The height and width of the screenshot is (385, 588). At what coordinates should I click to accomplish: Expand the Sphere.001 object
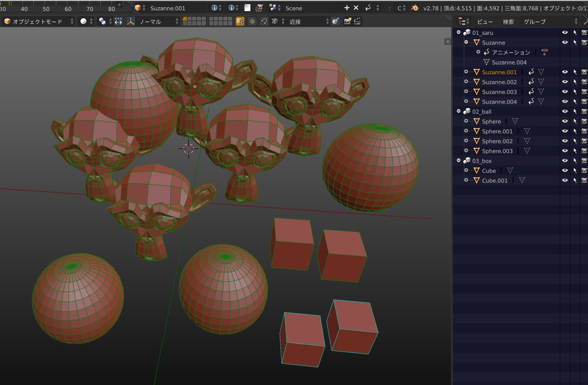(x=466, y=131)
